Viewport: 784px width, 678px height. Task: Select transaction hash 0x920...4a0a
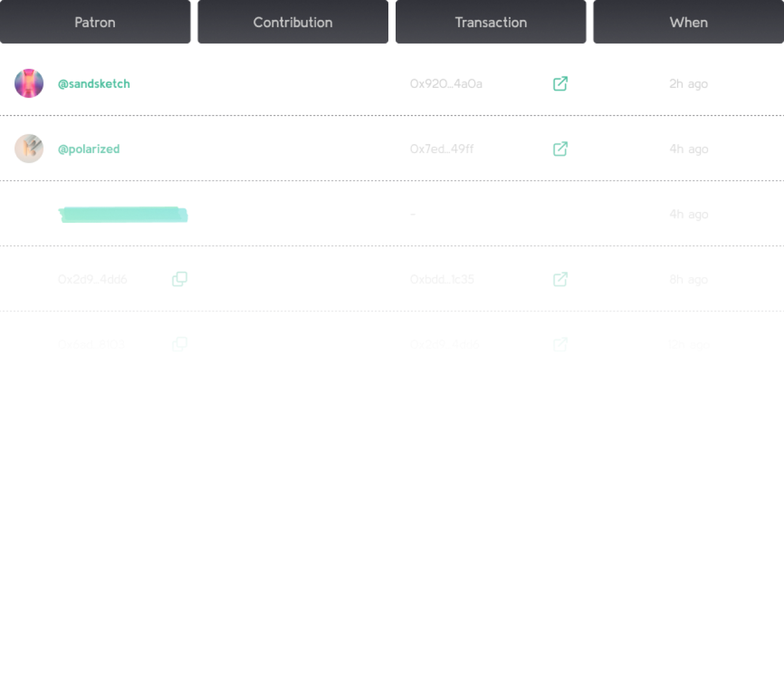coord(446,84)
